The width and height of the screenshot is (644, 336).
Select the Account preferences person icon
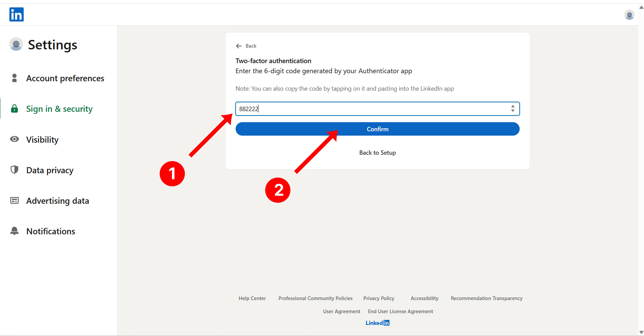tap(14, 78)
